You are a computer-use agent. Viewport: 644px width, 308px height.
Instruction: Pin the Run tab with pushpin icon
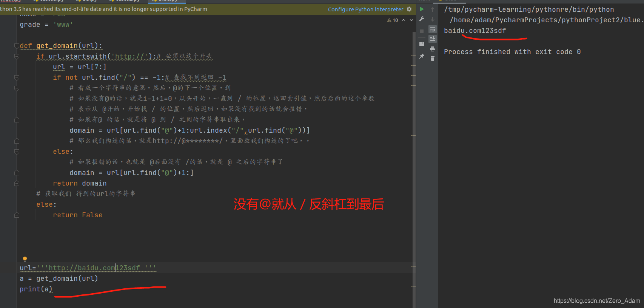422,56
